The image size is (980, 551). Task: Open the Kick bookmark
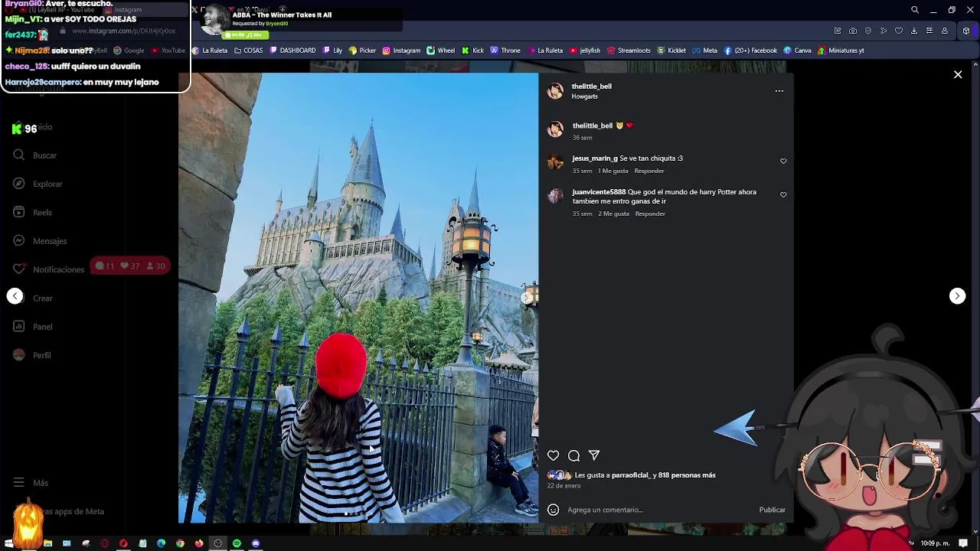tap(473, 51)
